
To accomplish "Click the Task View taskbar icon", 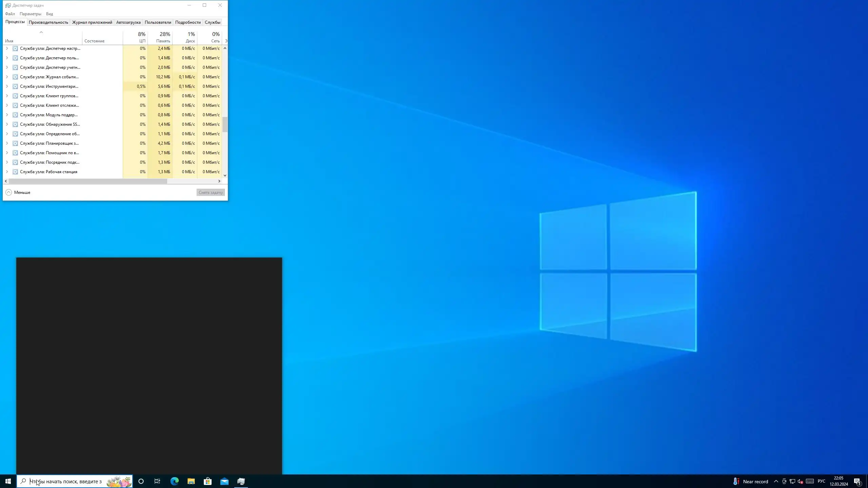I will 157,481.
